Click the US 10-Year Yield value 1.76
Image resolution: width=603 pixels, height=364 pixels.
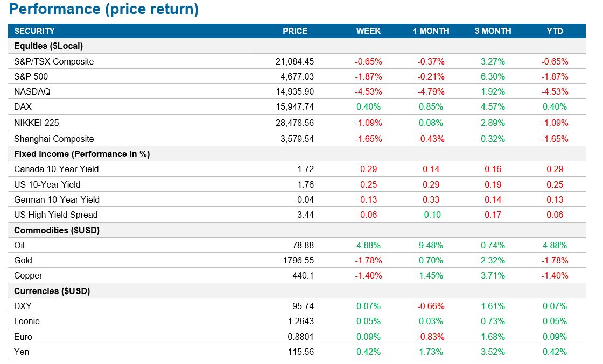click(x=306, y=184)
